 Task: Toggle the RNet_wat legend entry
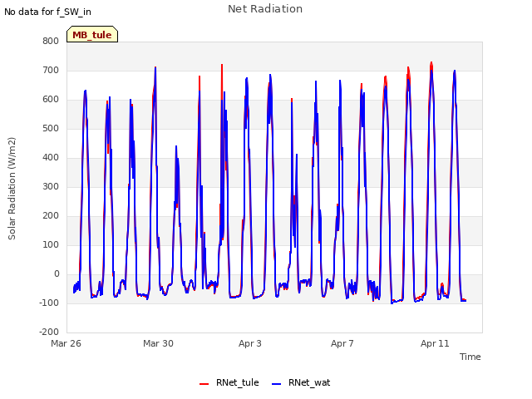(301, 382)
